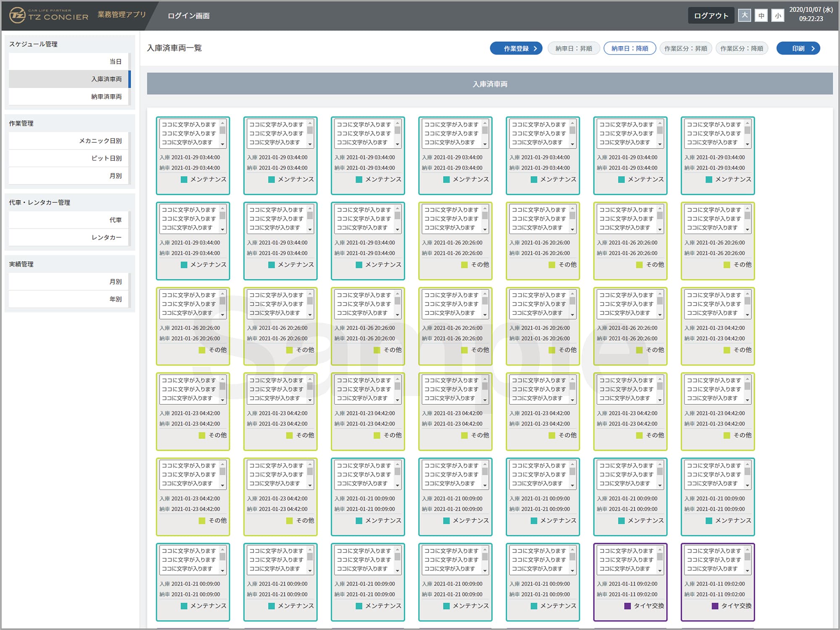
Task: Click teal メンテナンス swatch on first card
Action: 184,179
